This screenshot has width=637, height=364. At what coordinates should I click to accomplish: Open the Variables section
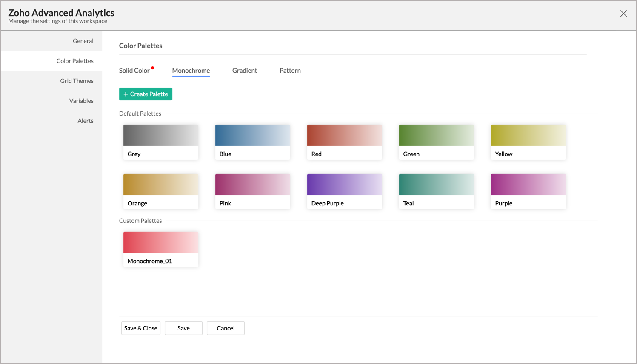pos(81,101)
